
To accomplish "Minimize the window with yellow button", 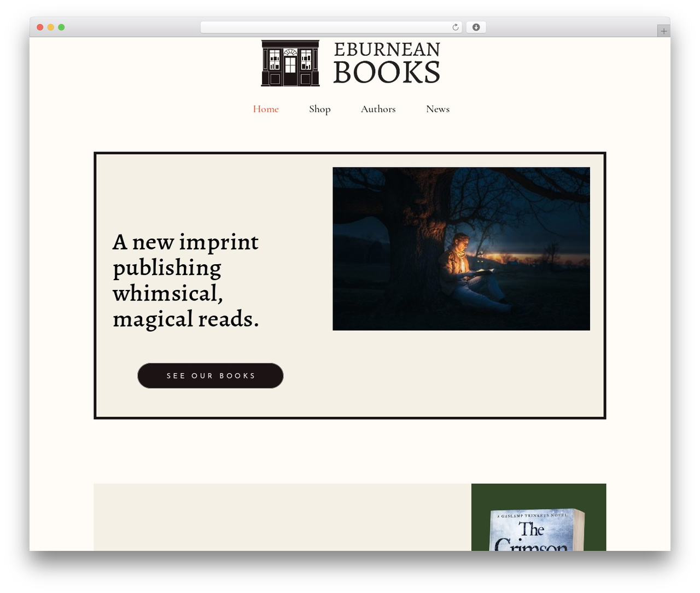I will [51, 27].
